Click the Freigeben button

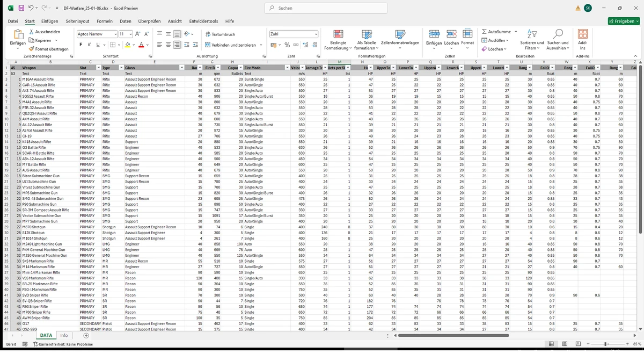click(x=622, y=21)
